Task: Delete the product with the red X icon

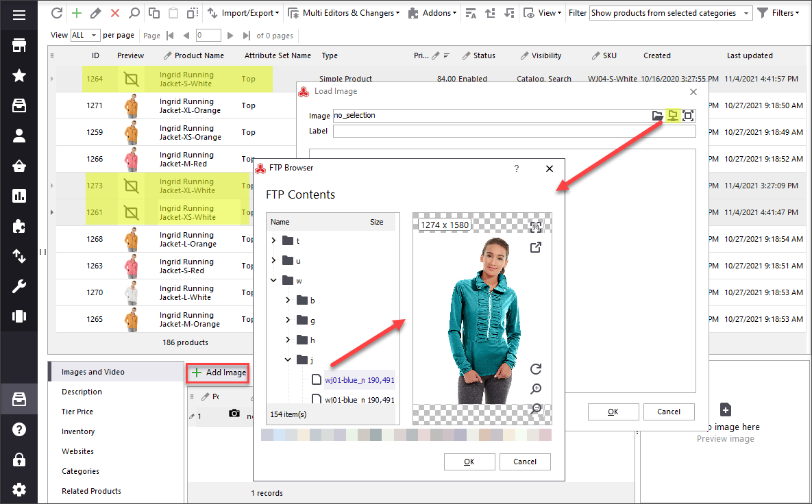Action: (115, 13)
